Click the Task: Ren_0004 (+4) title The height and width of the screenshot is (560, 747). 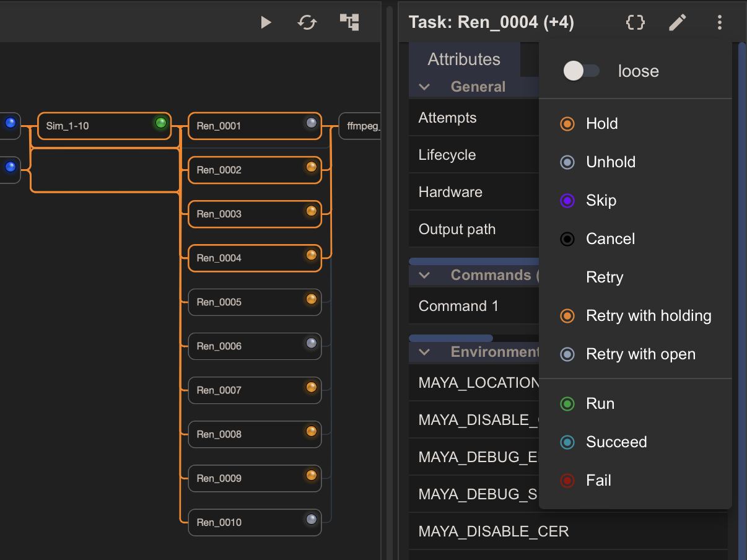491,23
